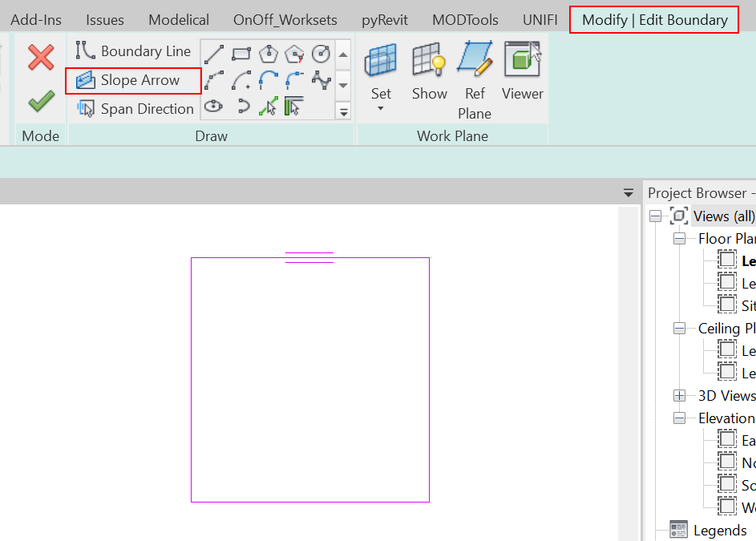Click the Legends icon in Project Browser

[x=678, y=530]
